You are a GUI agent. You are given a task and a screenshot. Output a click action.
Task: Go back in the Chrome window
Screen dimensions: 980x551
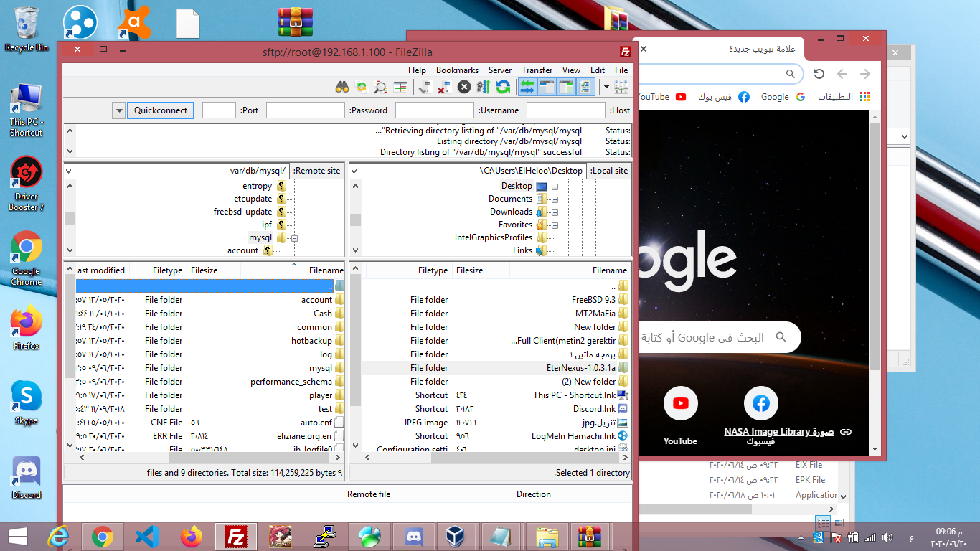(x=865, y=74)
